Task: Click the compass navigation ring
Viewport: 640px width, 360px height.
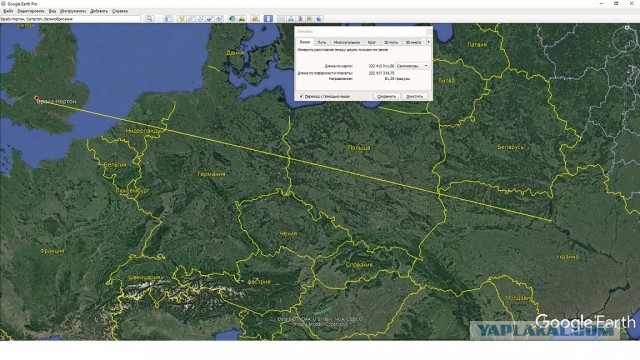Action: pos(625,40)
